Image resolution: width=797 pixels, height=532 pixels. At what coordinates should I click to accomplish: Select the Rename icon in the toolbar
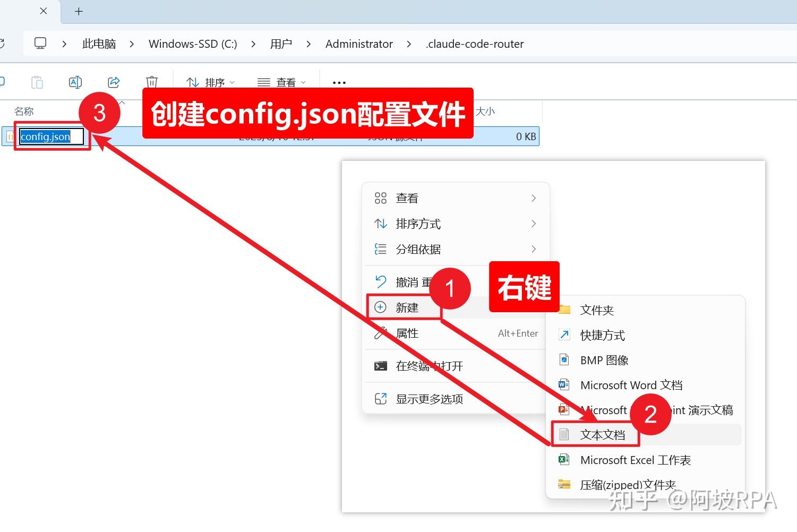pyautogui.click(x=75, y=82)
